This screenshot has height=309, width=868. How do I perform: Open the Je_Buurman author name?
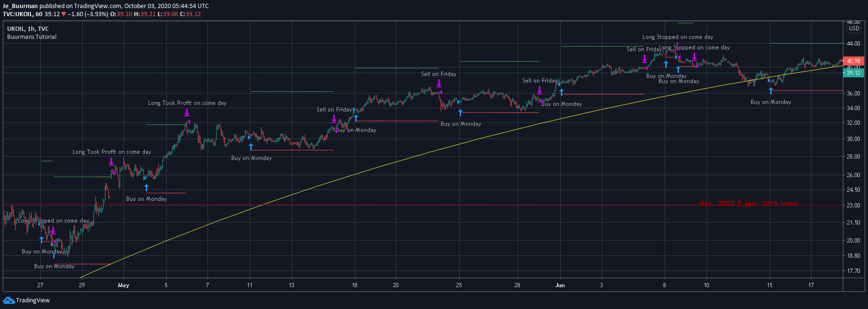(x=20, y=6)
